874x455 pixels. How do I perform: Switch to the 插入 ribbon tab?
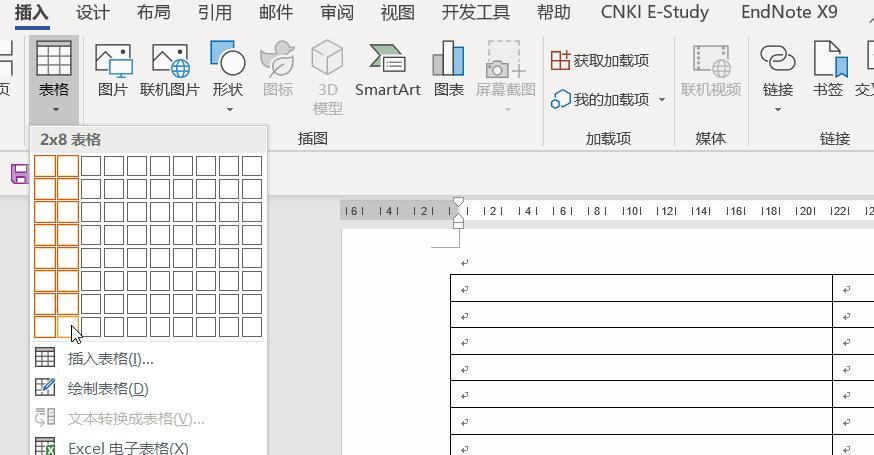point(32,12)
